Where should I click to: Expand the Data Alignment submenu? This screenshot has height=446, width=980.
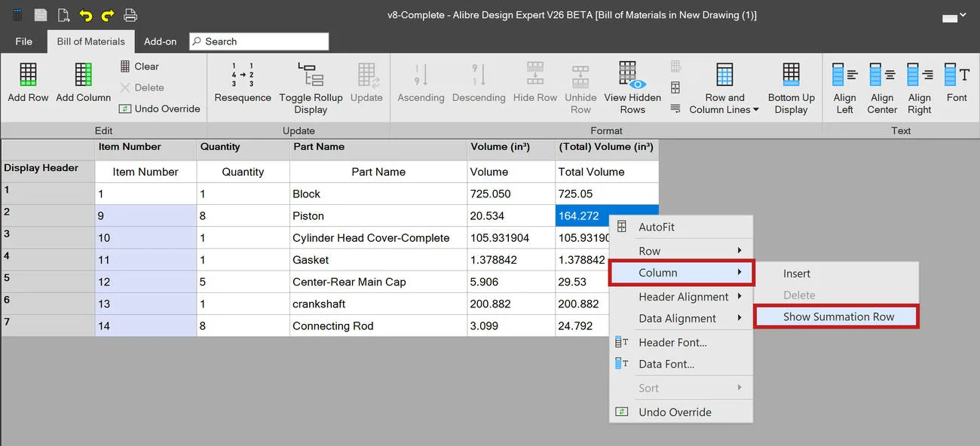coord(681,319)
